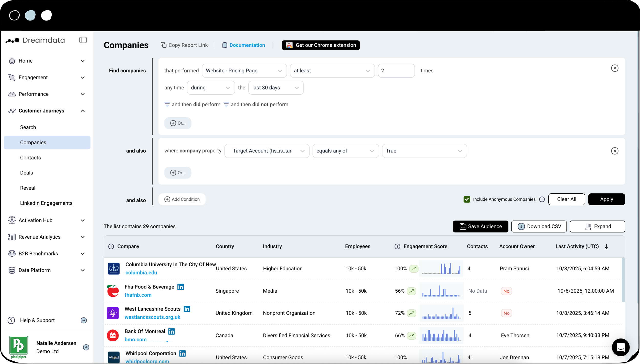Open columbia.edu link

point(141,273)
